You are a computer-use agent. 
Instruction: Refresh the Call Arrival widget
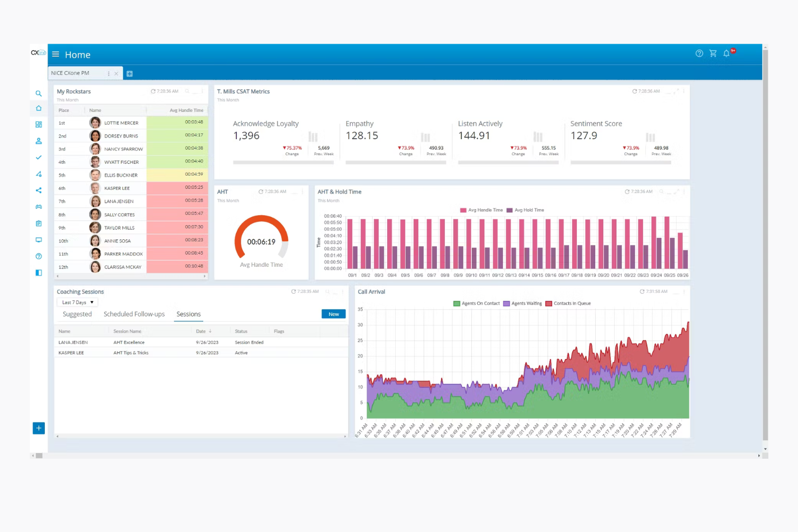click(642, 292)
